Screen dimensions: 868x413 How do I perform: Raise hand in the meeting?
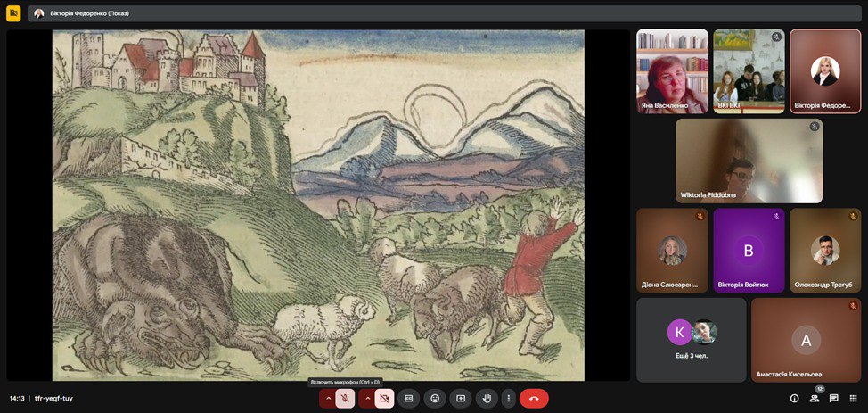pyautogui.click(x=487, y=399)
